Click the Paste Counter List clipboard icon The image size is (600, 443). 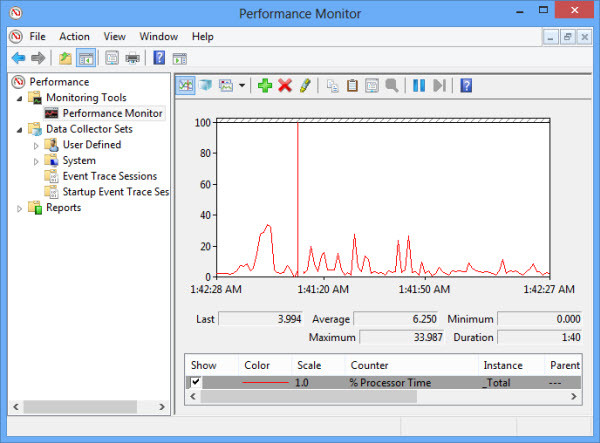pos(352,85)
